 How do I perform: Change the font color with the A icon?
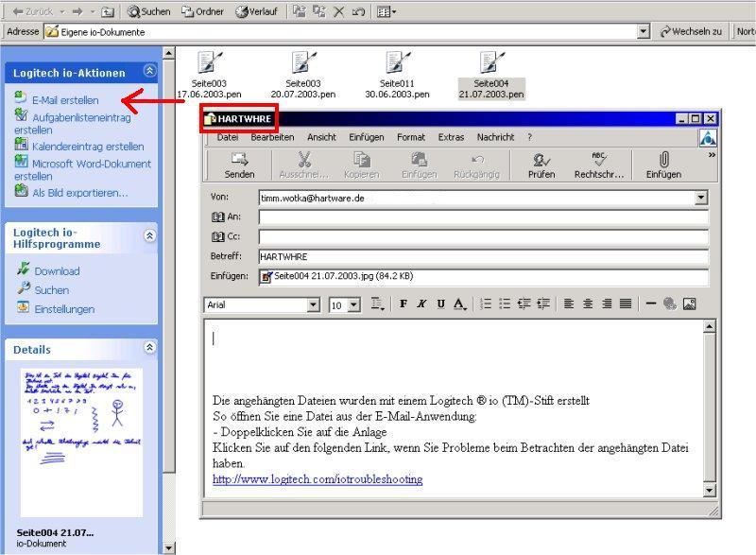point(460,304)
